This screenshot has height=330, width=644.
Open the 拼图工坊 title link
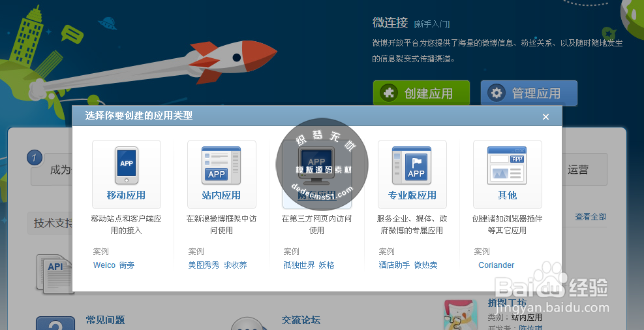pyautogui.click(x=507, y=303)
